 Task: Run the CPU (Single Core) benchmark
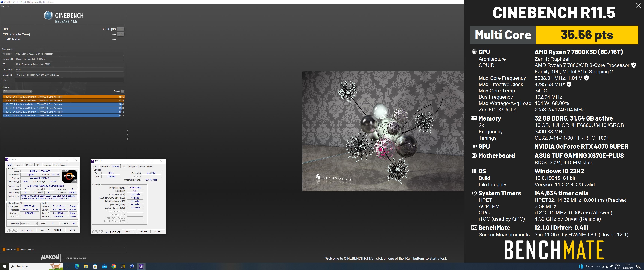(121, 34)
